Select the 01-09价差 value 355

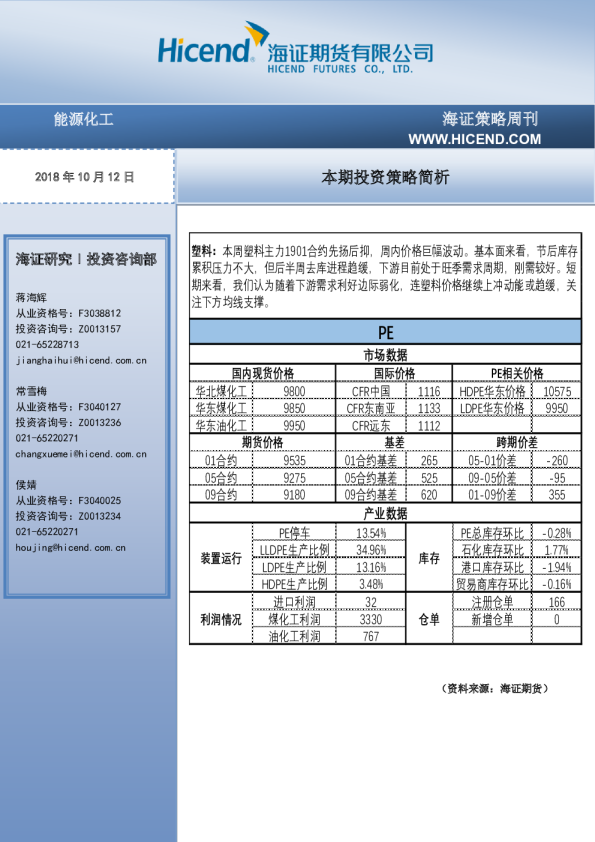[x=557, y=495]
